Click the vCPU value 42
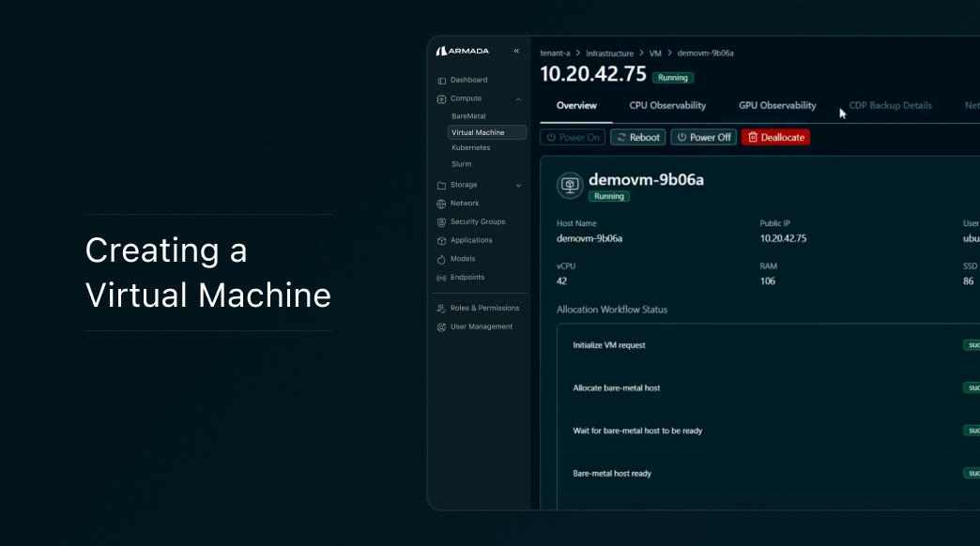This screenshot has width=980, height=546. (562, 281)
